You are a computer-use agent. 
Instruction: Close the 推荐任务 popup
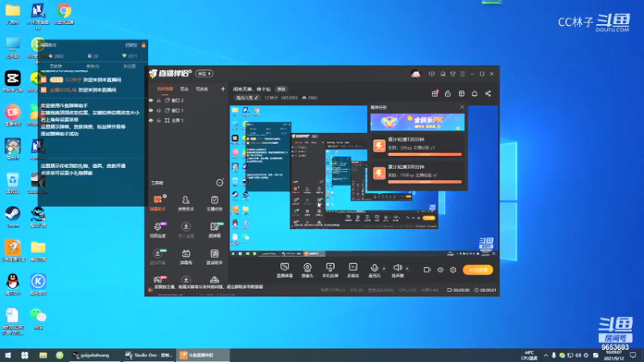point(462,107)
